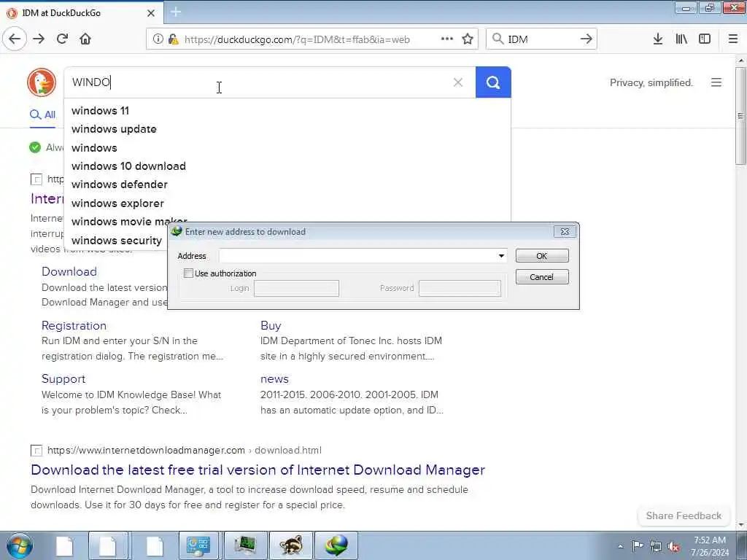Open the raccoon icon in the taskbar
The image size is (747, 560).
point(291,545)
